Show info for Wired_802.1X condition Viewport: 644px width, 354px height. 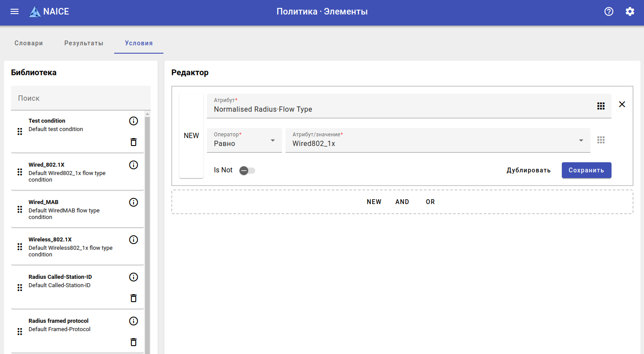pyautogui.click(x=134, y=165)
